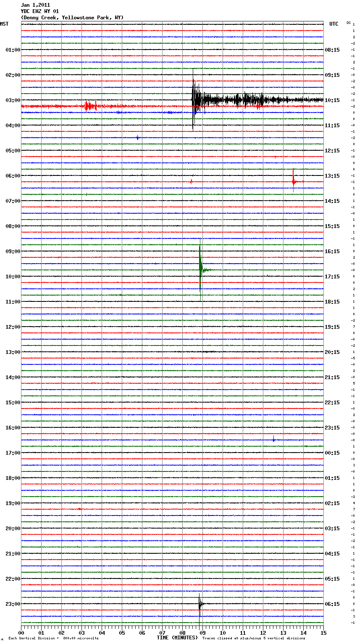Click minute tick '05' on the time axis
357x644 pixels.
[x=122, y=633]
